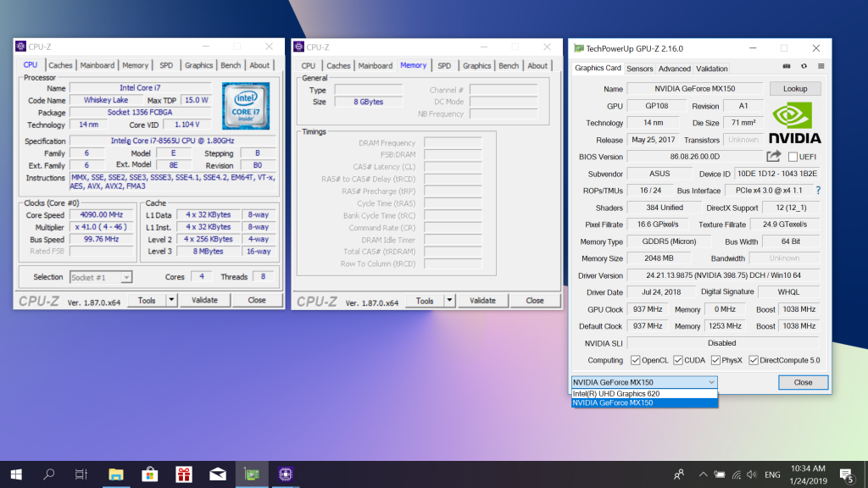Open the network Wi-Fi tray icon
Viewport: 868px width, 488px height.
point(737,474)
